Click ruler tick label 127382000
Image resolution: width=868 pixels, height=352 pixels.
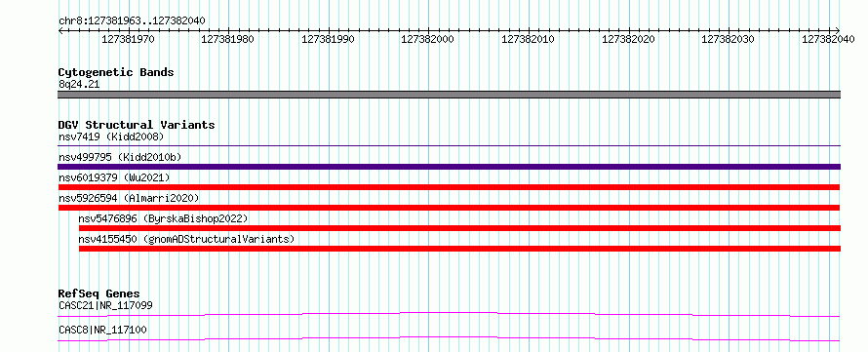(427, 39)
